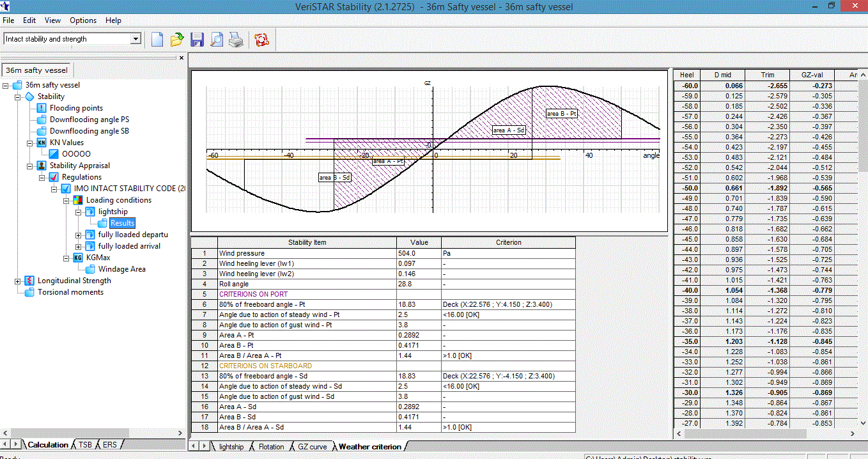Click the lifebuoy help icon

pyautogui.click(x=261, y=40)
